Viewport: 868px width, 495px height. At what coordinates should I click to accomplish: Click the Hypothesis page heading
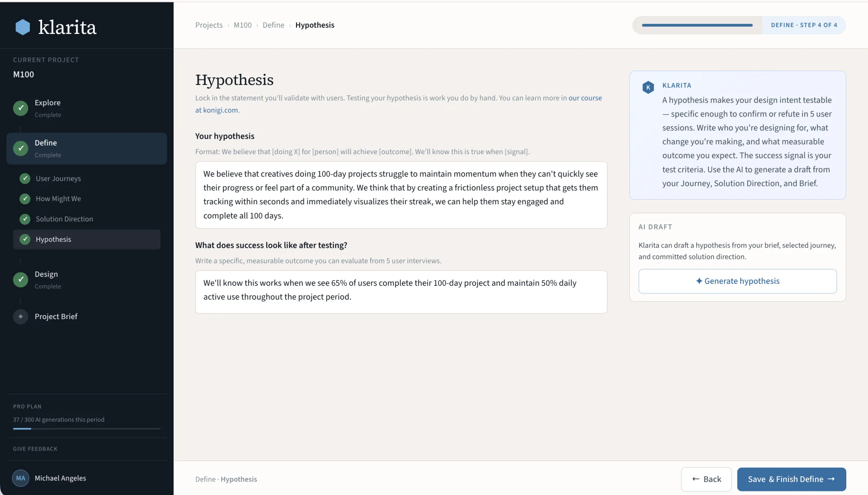(x=234, y=80)
